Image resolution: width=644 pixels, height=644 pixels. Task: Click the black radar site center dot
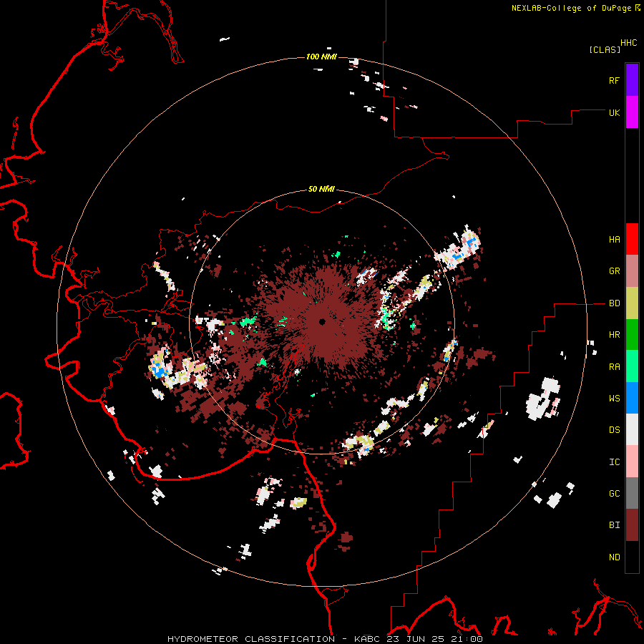tap(322, 321)
